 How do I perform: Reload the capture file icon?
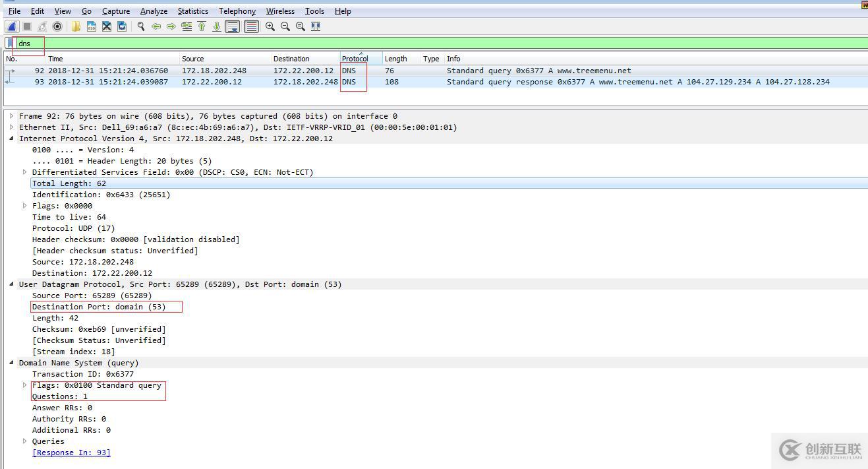tap(122, 26)
